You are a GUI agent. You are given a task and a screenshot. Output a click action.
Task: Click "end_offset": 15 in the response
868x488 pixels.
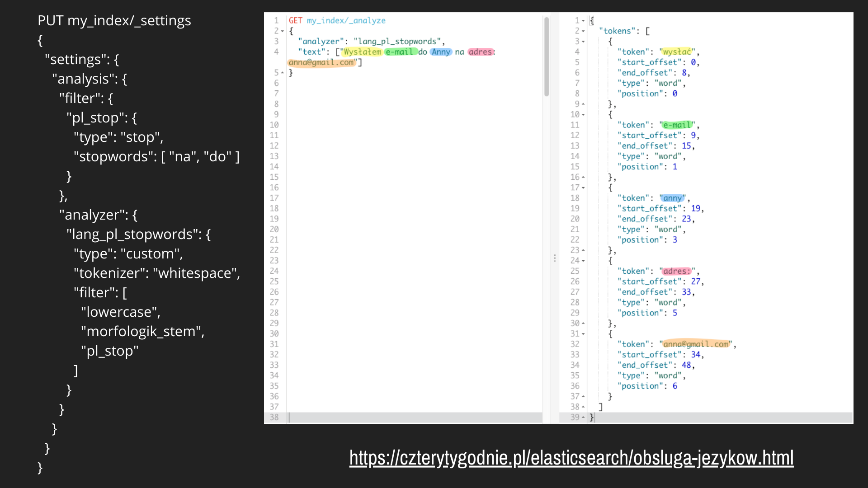click(656, 145)
